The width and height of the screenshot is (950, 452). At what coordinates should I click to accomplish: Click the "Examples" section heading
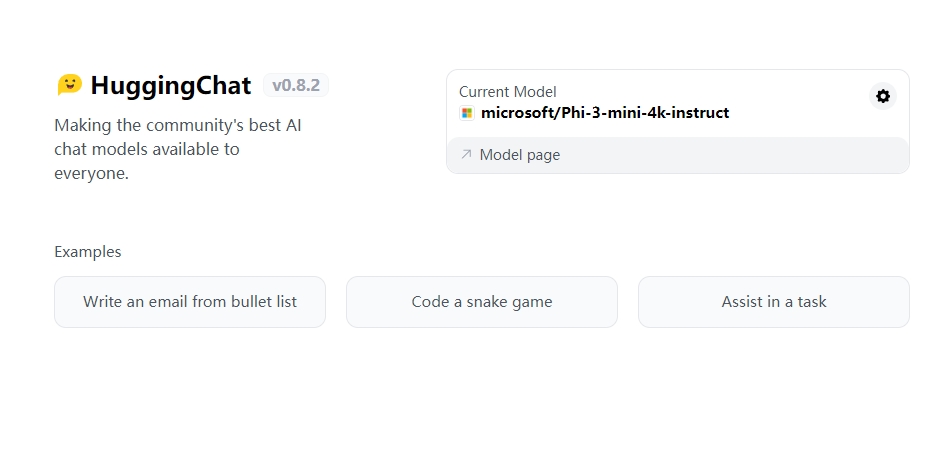[x=88, y=252]
